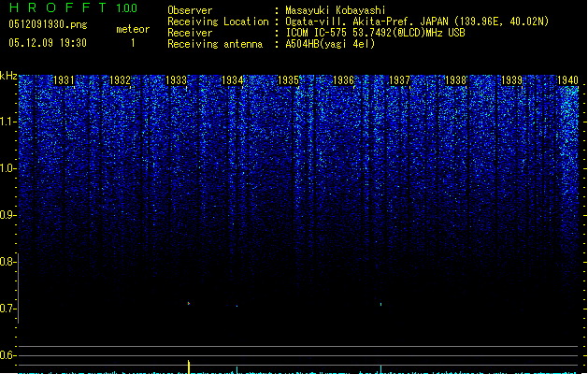Click the red meteor echo near 1933
Screen dimensions: 588x374
click(189, 303)
